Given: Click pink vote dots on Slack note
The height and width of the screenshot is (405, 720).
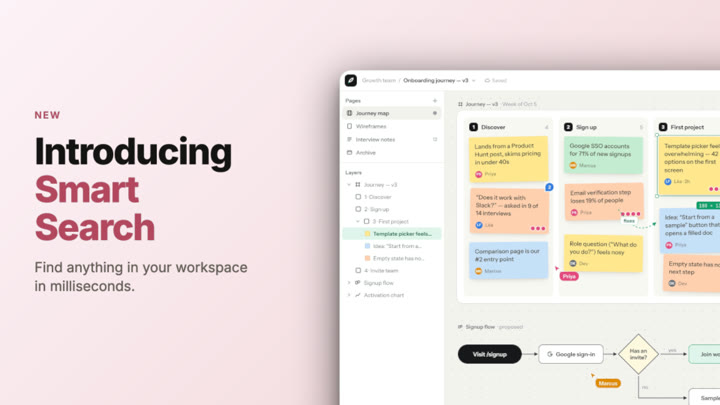Looking at the screenshot, I should (538, 228).
